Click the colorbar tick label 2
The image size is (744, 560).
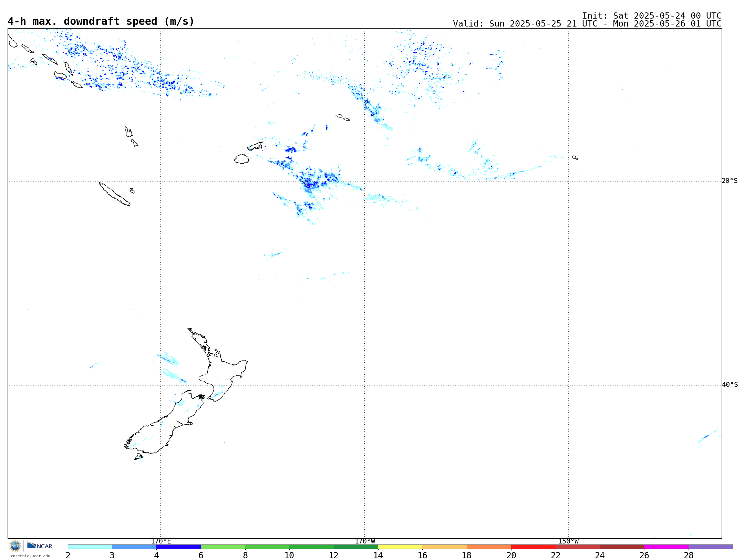coord(68,555)
